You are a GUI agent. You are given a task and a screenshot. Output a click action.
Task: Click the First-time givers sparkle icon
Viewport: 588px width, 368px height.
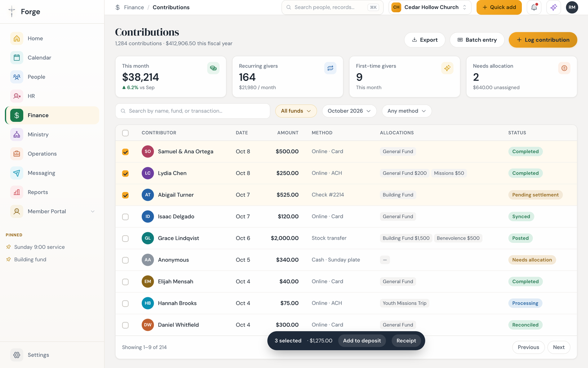(448, 68)
